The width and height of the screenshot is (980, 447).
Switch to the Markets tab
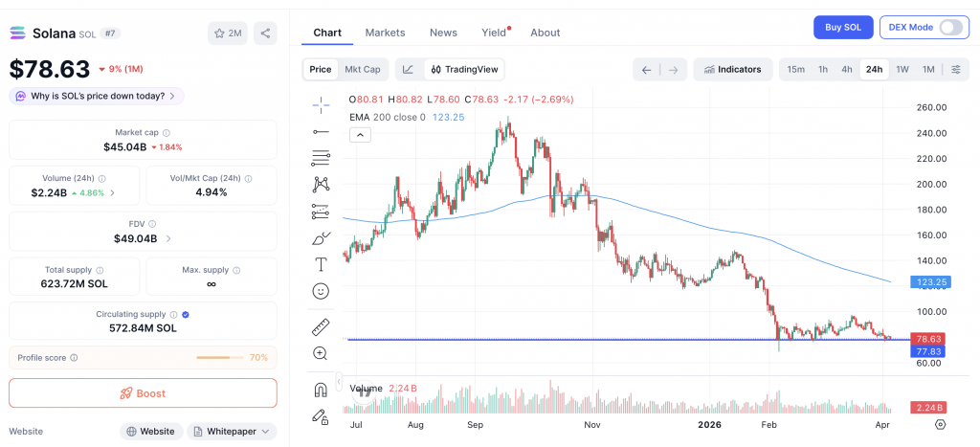click(x=385, y=33)
